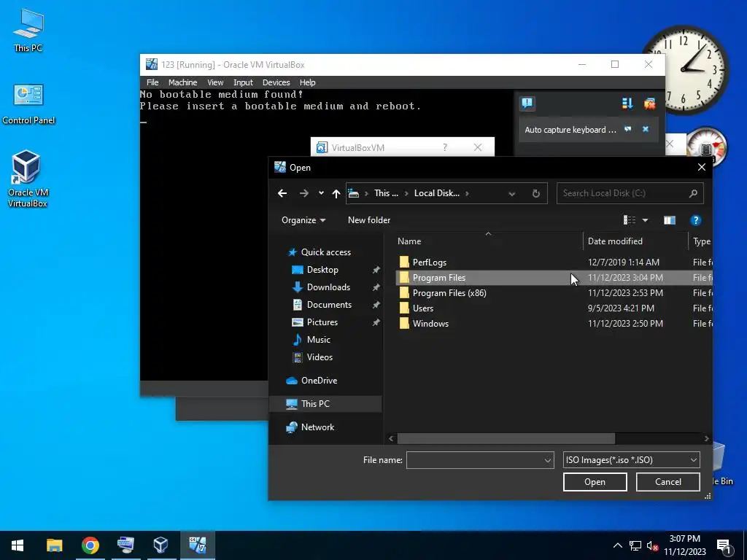This screenshot has height=560, width=747.
Task: Open the ISO Images file type dropdown
Action: click(x=631, y=460)
